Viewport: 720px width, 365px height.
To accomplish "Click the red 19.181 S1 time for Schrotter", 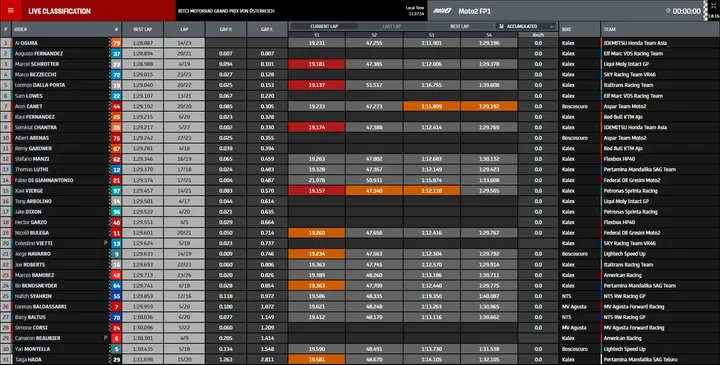I will (317, 64).
